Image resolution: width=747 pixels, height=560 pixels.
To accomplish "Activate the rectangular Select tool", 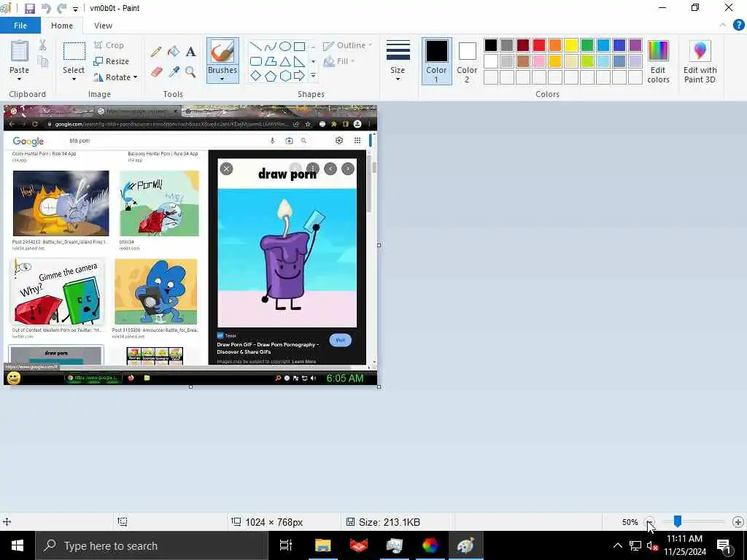I will point(74,52).
